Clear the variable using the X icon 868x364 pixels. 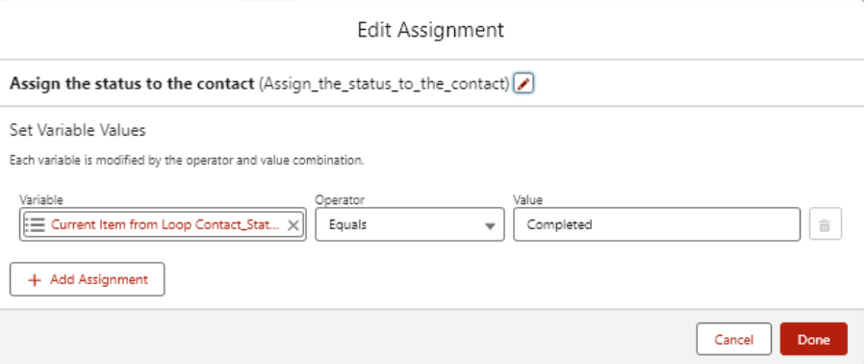(x=294, y=225)
